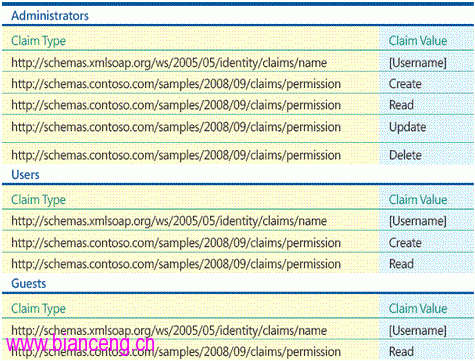This screenshot has height=361, width=475.
Task: Click the Delete claim value
Action: (x=405, y=155)
